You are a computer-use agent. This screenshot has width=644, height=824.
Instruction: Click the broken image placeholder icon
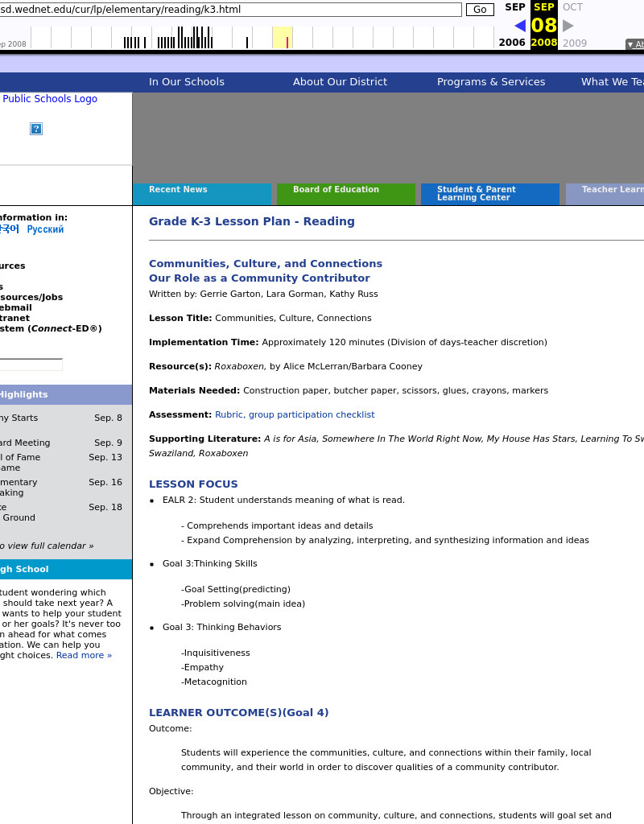click(x=36, y=129)
